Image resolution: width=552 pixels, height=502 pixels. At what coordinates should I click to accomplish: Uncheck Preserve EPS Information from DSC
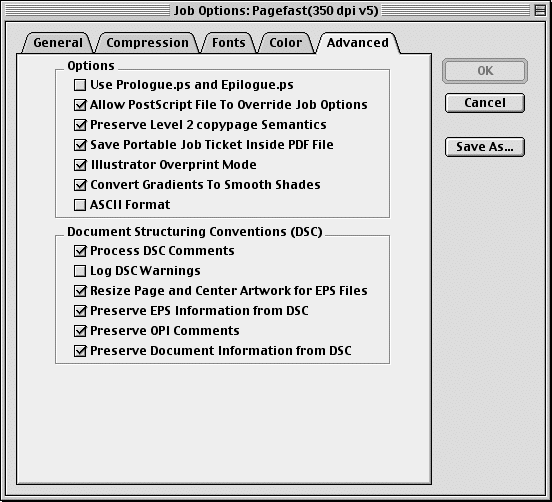click(80, 311)
